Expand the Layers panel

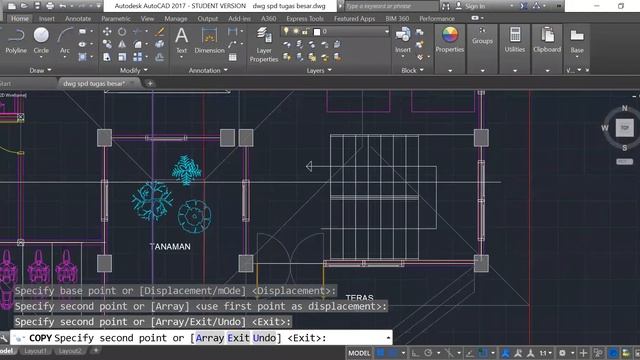tap(319, 70)
